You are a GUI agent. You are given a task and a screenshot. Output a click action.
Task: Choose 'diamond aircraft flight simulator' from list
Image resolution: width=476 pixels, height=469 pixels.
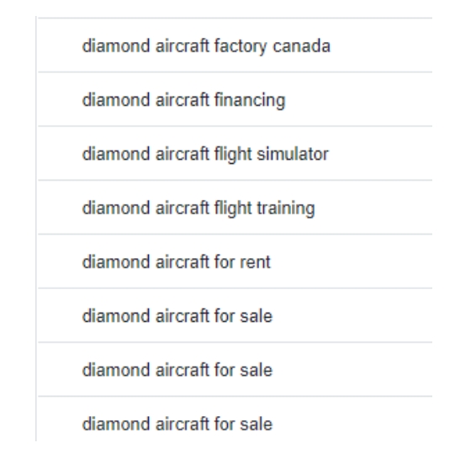pos(235,154)
